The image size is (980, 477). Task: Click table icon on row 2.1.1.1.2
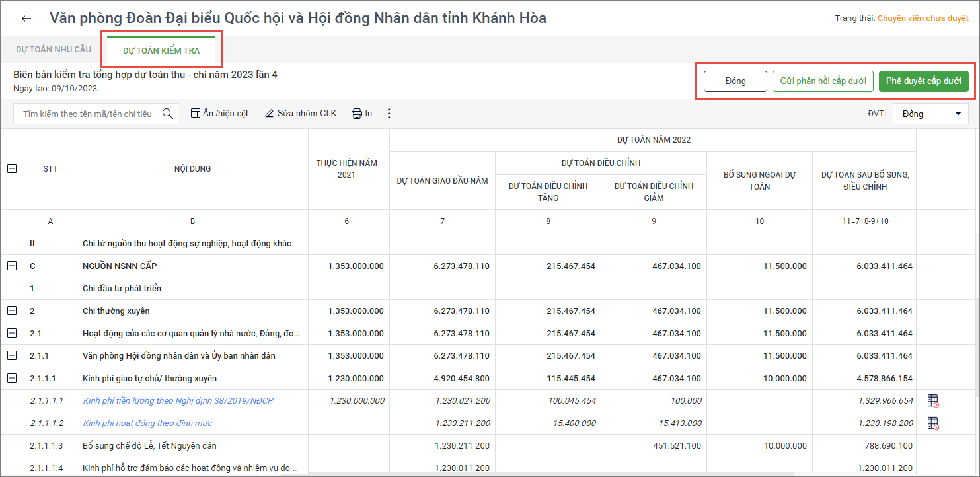coord(933,423)
